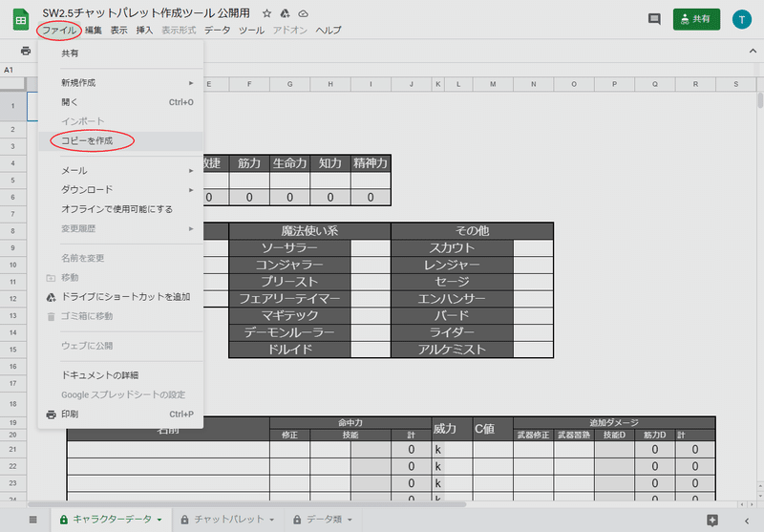Select 共有 in the file menu
This screenshot has height=532, width=764.
120,53
